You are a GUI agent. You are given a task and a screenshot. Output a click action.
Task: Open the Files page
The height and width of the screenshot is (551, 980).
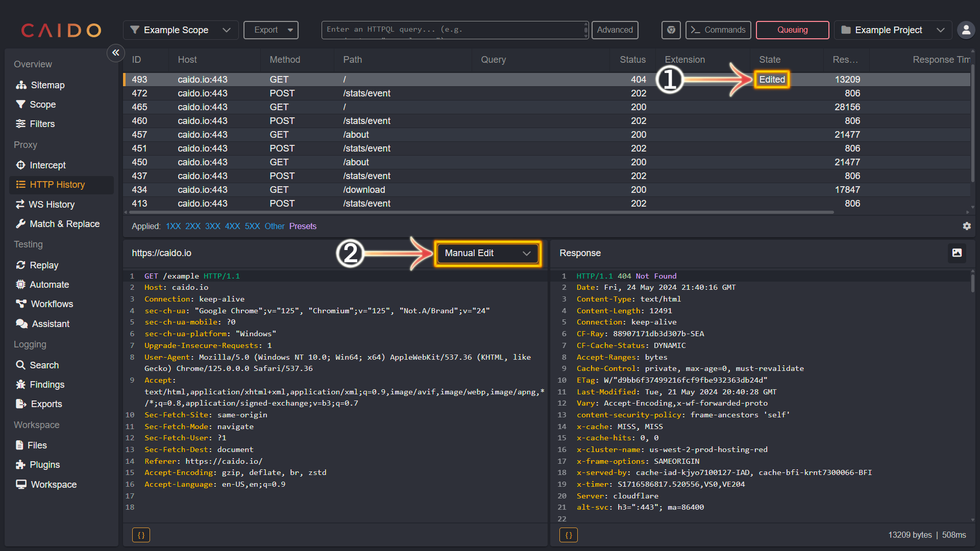pyautogui.click(x=32, y=445)
